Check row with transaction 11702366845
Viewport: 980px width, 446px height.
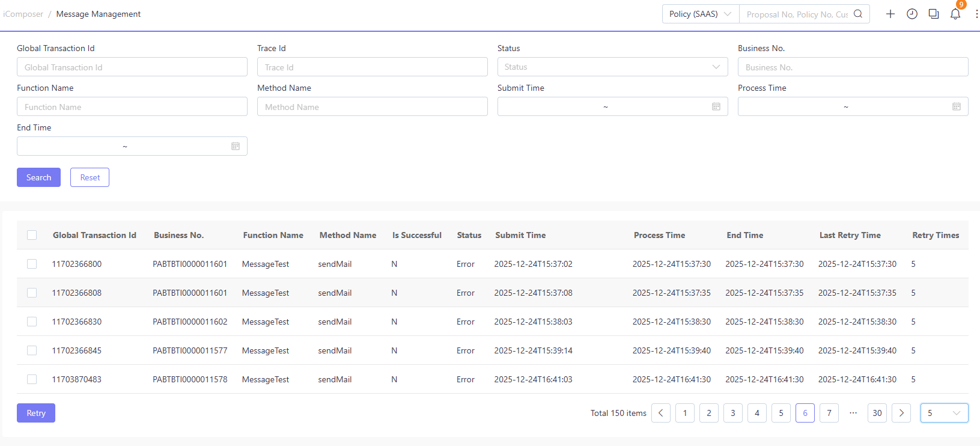pos(32,350)
